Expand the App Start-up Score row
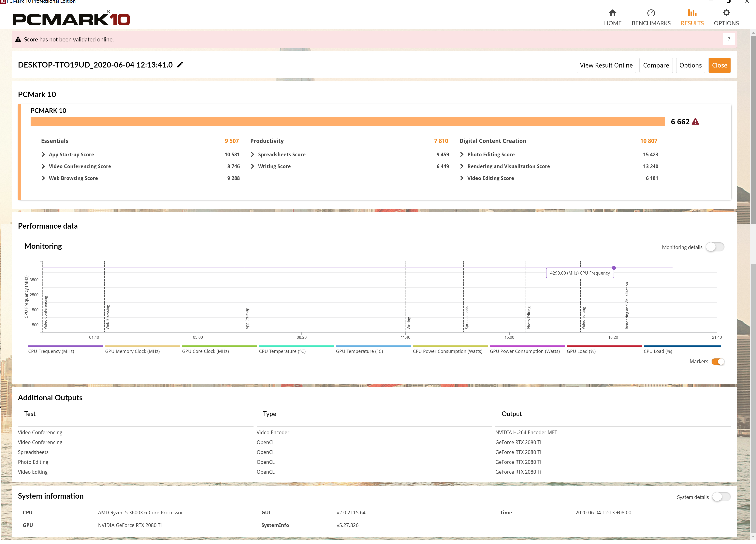The image size is (756, 544). 43,154
